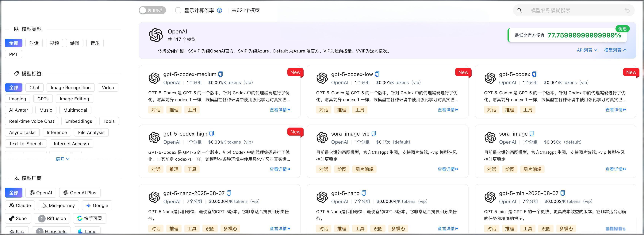
Task: Click the gpt-5-mini-2025-08-07 card logo
Action: tap(490, 197)
